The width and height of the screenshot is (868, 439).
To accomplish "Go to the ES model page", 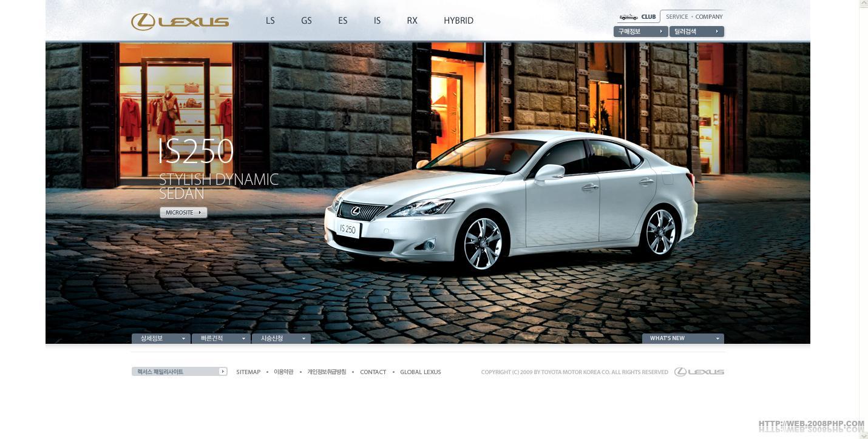I will (x=343, y=21).
